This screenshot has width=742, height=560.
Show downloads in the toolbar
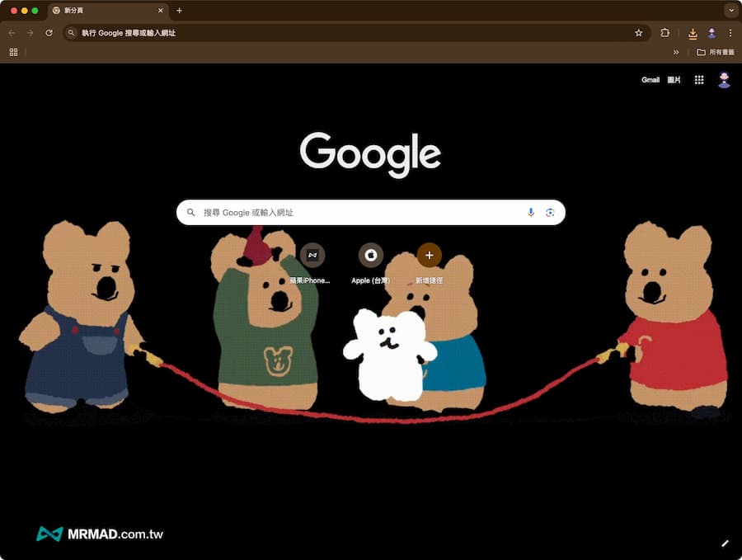click(x=693, y=34)
